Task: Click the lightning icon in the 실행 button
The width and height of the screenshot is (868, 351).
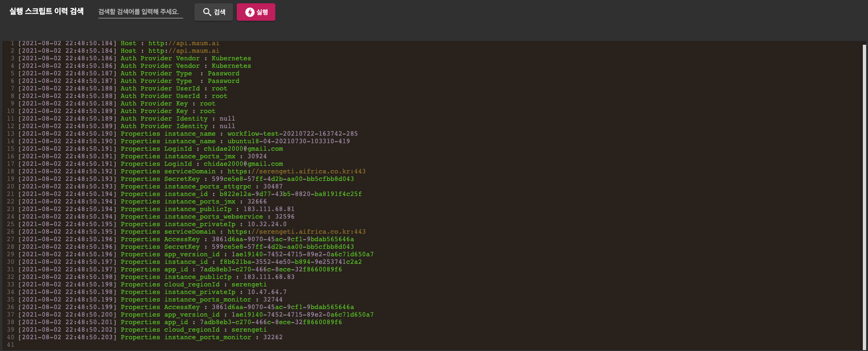Action: click(250, 12)
